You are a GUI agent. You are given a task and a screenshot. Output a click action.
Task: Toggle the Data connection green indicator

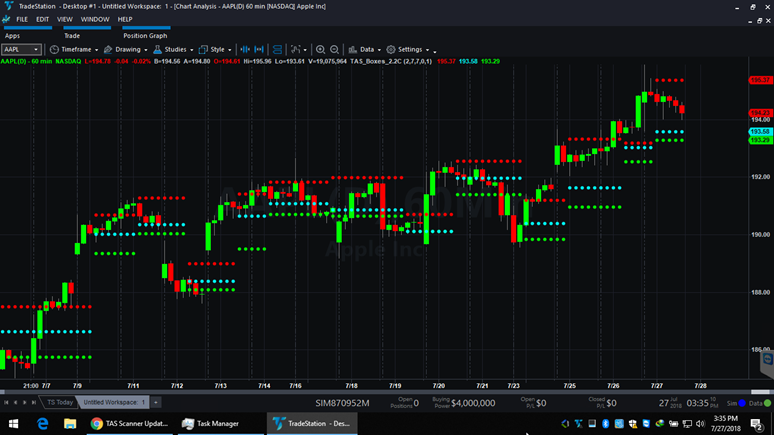(x=768, y=403)
